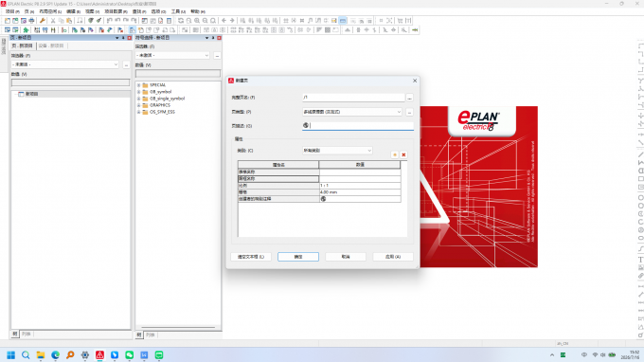Click the scale value '1 : 1' cell

pyautogui.click(x=360, y=186)
